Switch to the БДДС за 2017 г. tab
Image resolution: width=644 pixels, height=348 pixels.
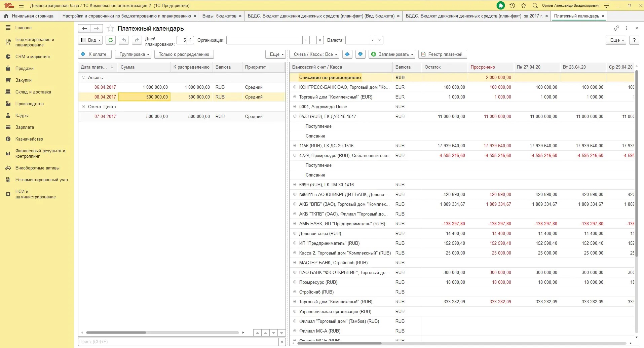tap(474, 16)
